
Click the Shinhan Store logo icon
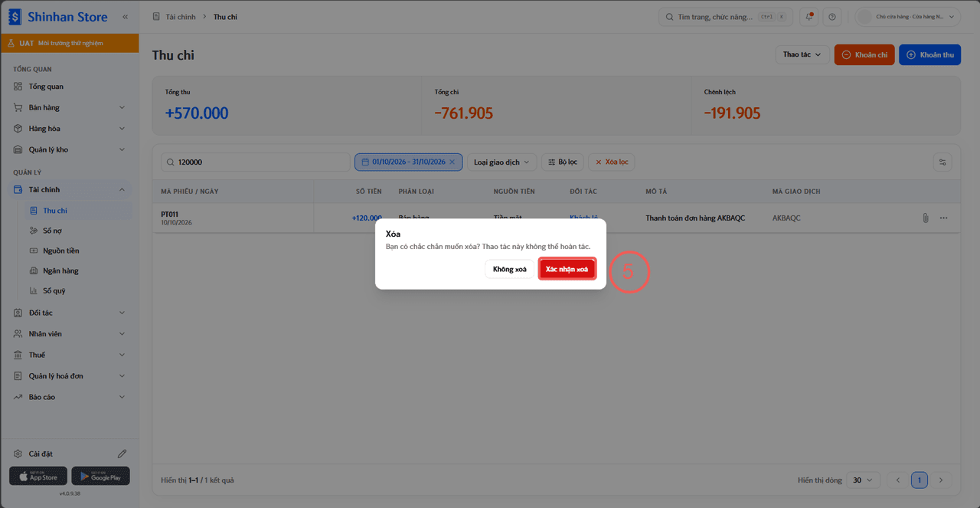[x=15, y=16]
